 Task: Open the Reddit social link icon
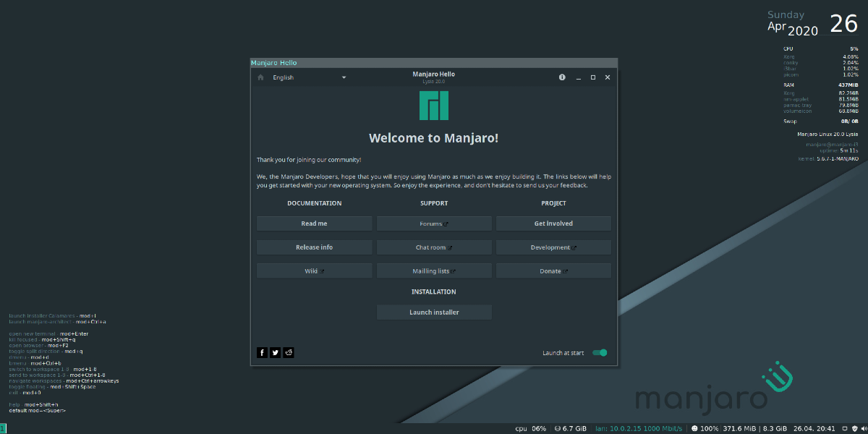point(289,353)
